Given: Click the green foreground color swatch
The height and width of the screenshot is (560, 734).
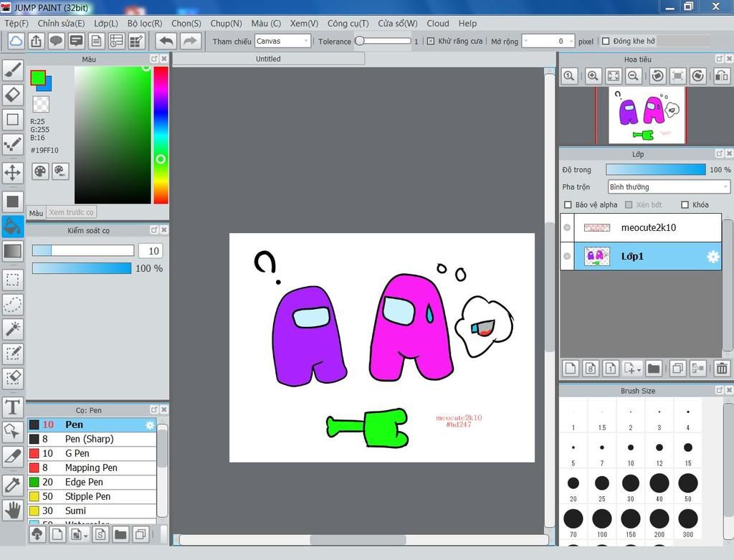Looking at the screenshot, I should pos(38,77).
